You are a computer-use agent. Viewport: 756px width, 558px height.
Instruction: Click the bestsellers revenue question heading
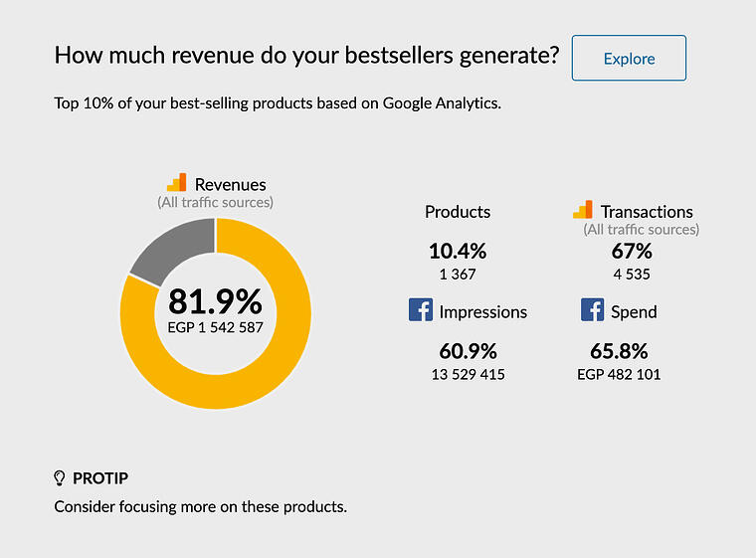[x=306, y=55]
